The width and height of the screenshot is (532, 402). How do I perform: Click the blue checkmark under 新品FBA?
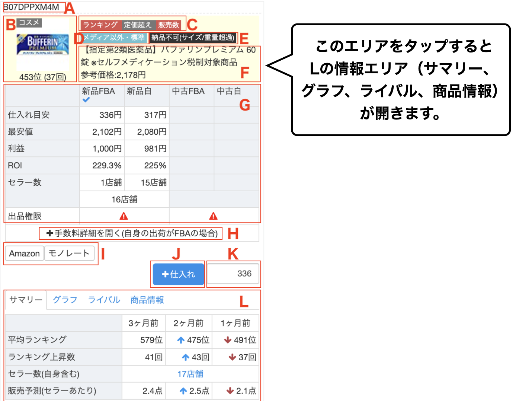coord(86,100)
